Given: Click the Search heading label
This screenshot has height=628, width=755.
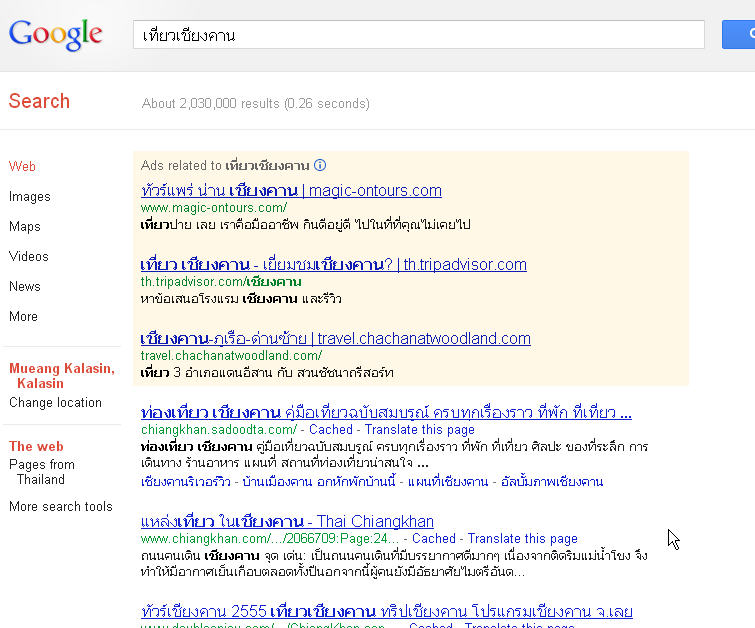Looking at the screenshot, I should 39,101.
